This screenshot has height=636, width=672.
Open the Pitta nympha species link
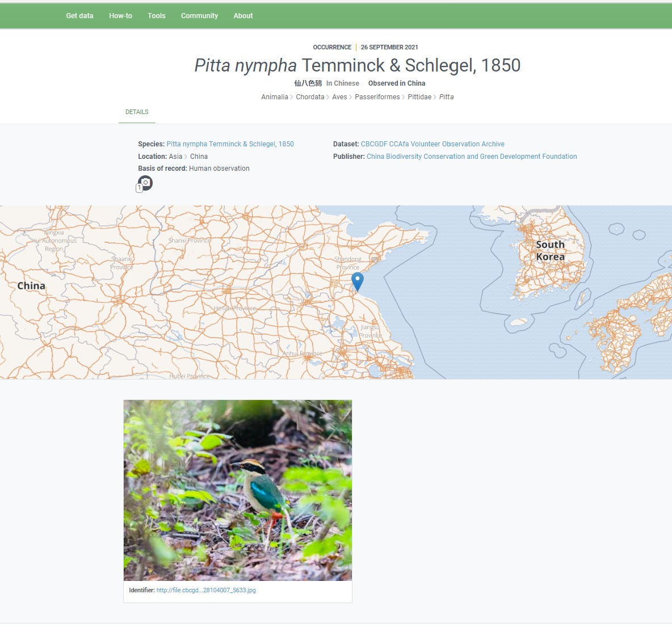pyautogui.click(x=230, y=144)
